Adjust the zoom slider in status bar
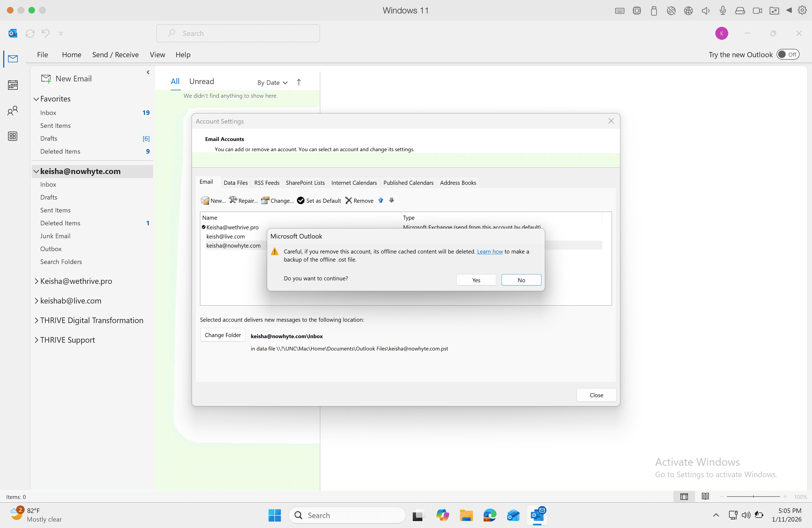812x528 pixels. 753,497
